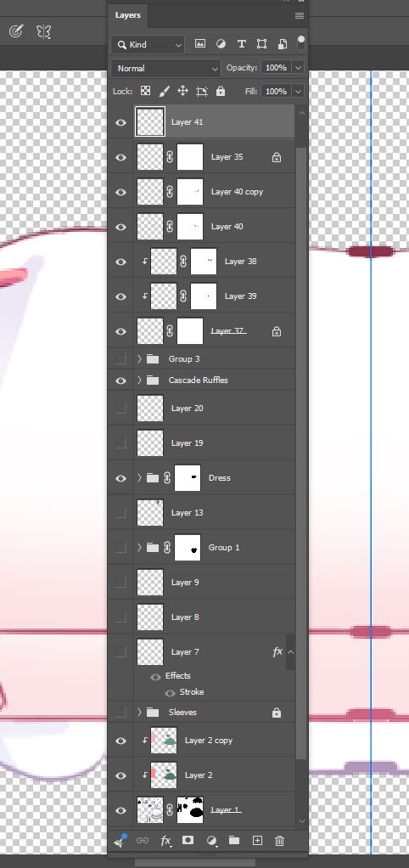Lock all padlock icon in Lock row
409x868 pixels.
pos(221,91)
